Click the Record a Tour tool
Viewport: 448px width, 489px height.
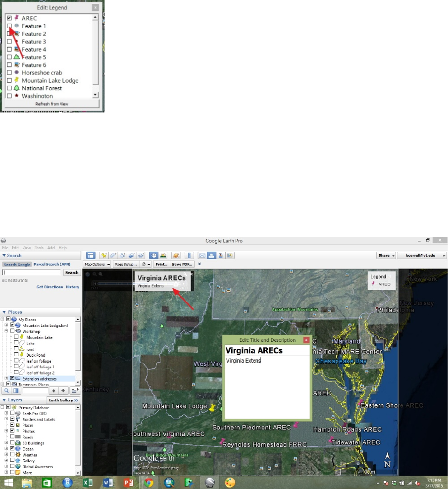(x=141, y=256)
